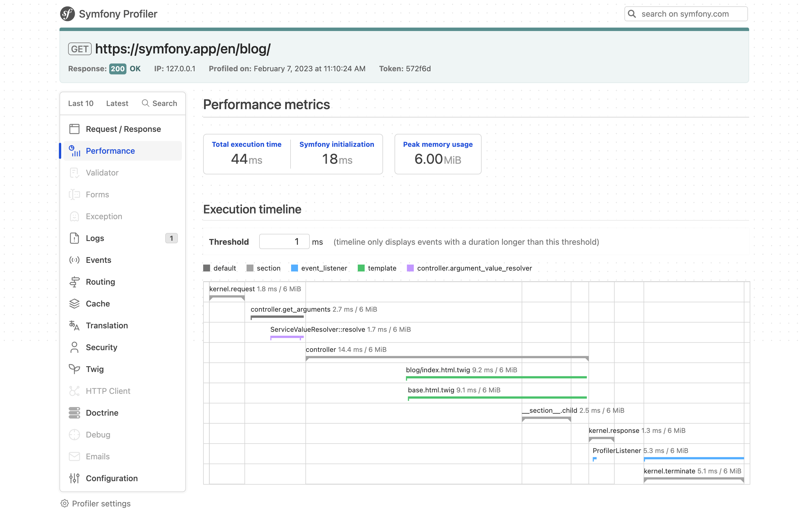Click the green template legend swatch
800x532 pixels.
[x=361, y=268]
